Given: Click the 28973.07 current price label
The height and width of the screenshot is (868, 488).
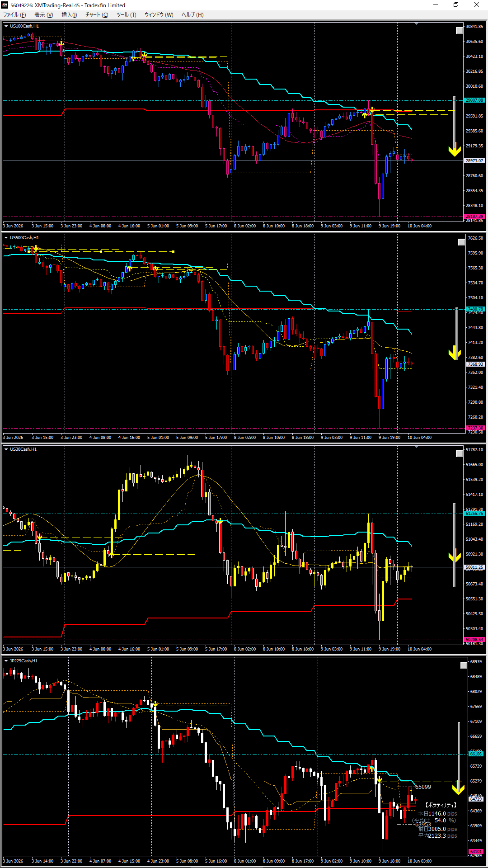Looking at the screenshot, I should click(474, 161).
